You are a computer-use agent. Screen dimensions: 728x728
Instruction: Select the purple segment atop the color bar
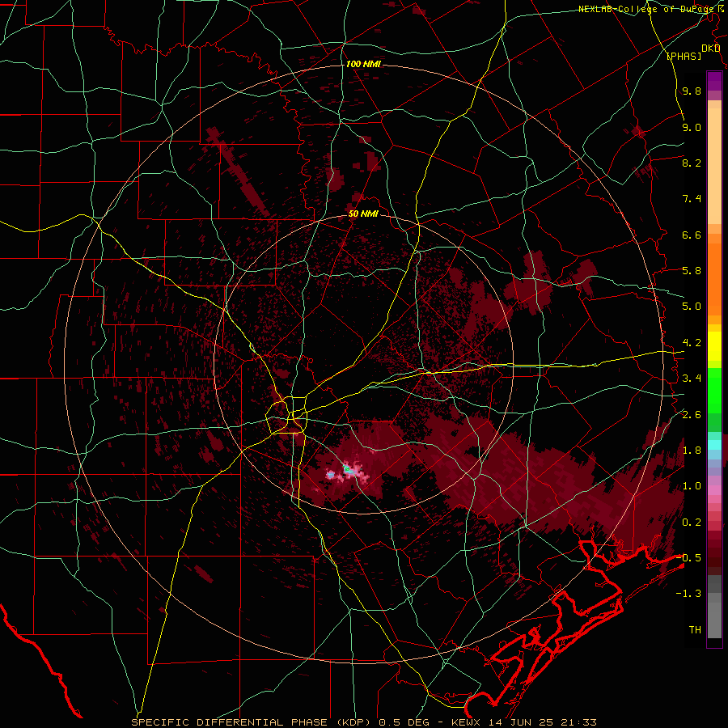(714, 81)
